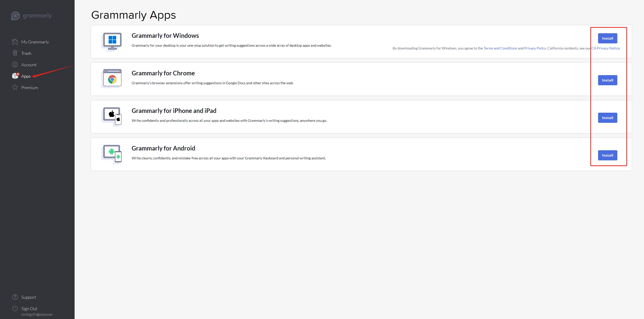This screenshot has height=319, width=644.
Task: Open the Support menu item
Action: point(29,297)
